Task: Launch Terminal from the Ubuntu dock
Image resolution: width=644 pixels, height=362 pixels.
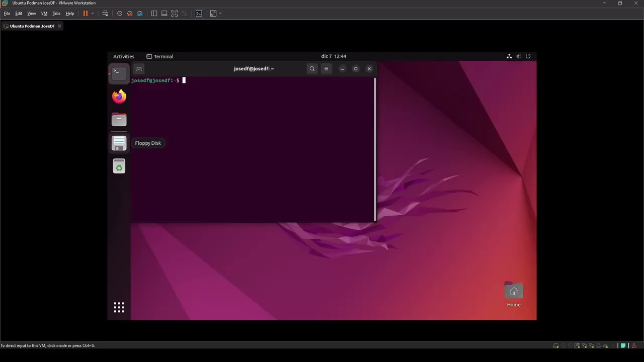Action: point(119,73)
